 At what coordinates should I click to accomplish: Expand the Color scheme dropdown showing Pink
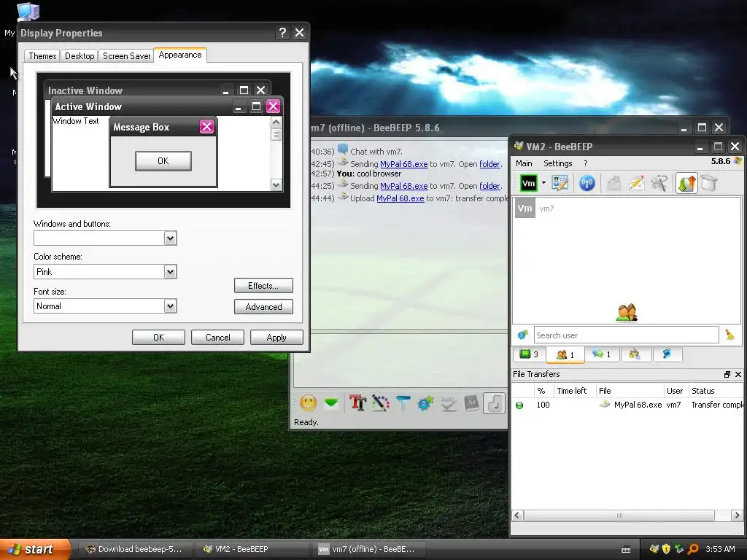pyautogui.click(x=171, y=272)
